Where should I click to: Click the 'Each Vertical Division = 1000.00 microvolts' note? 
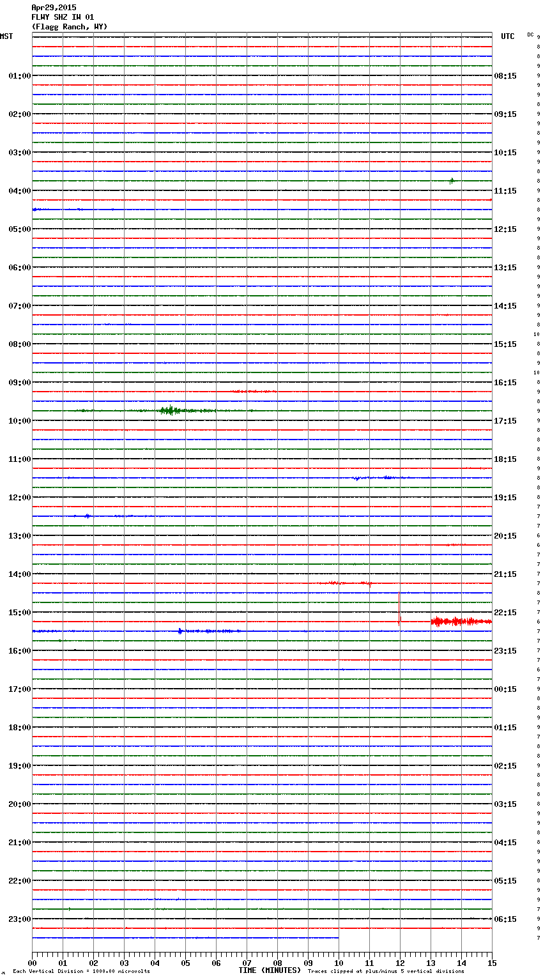point(81,971)
